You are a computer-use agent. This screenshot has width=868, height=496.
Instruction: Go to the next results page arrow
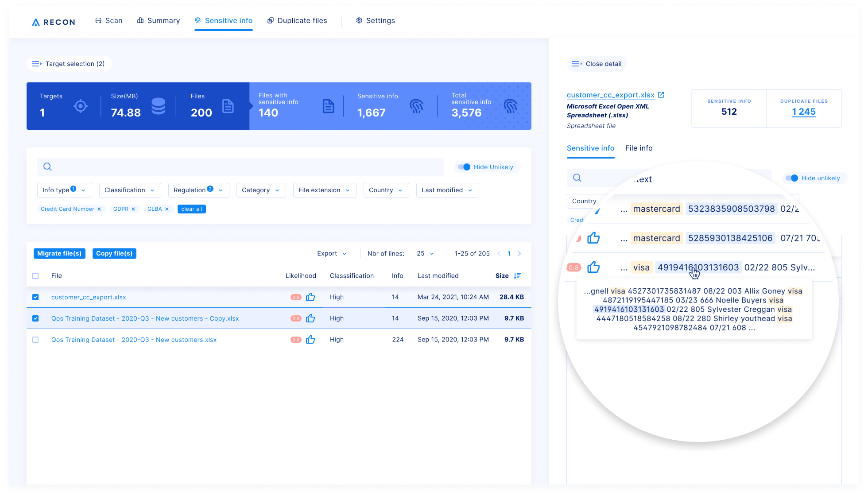coord(519,254)
